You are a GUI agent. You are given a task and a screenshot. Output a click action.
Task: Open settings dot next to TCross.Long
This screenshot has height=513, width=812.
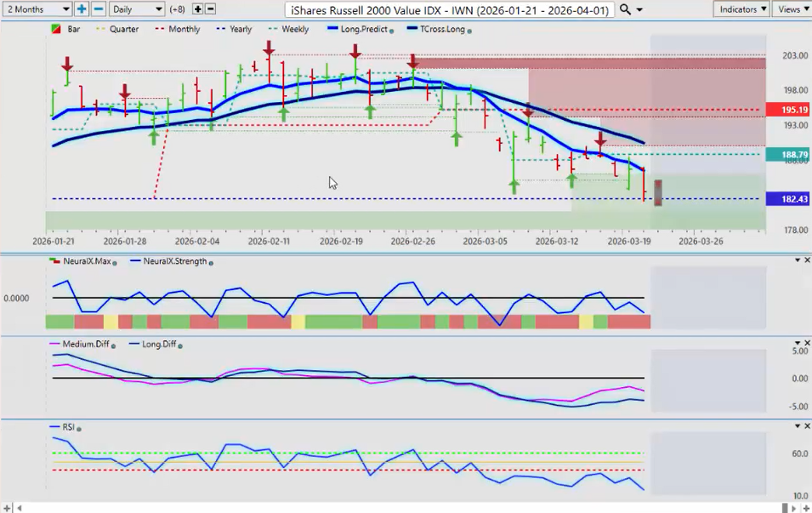coord(469,31)
